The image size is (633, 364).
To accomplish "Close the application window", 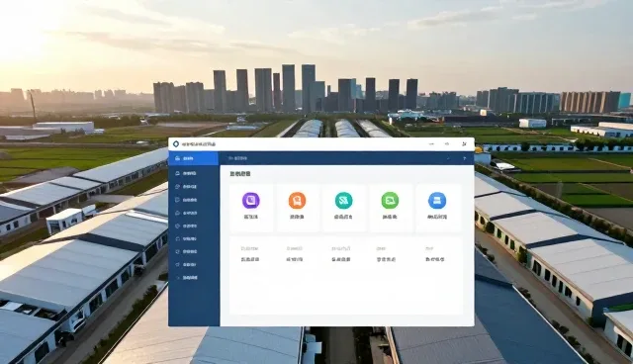I will tap(464, 144).
